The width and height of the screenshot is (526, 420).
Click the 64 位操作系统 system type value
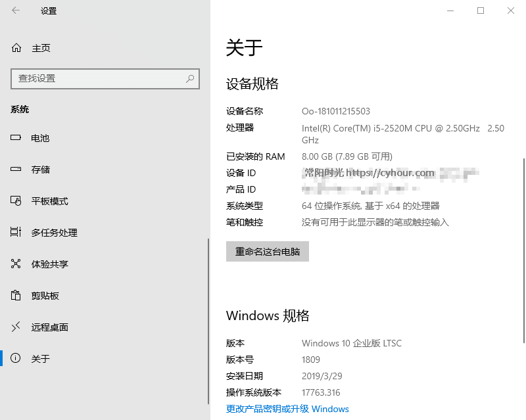(x=370, y=206)
